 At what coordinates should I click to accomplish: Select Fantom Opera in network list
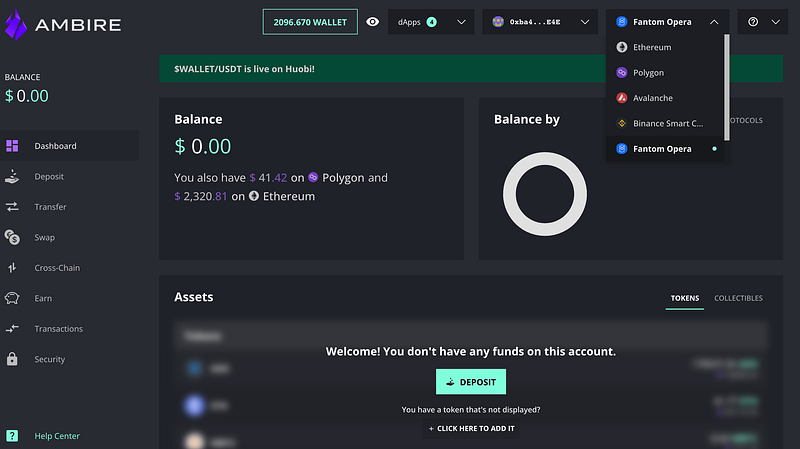(665, 149)
